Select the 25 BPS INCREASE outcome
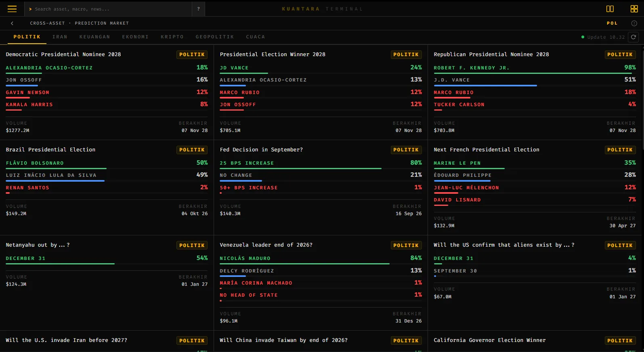Screen dimensions: 644x352 pos(321,163)
